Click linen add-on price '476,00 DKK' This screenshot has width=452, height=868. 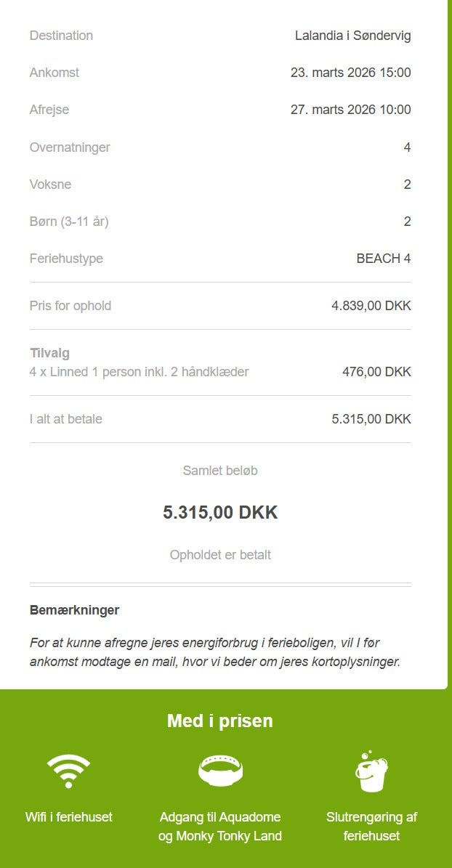click(376, 371)
